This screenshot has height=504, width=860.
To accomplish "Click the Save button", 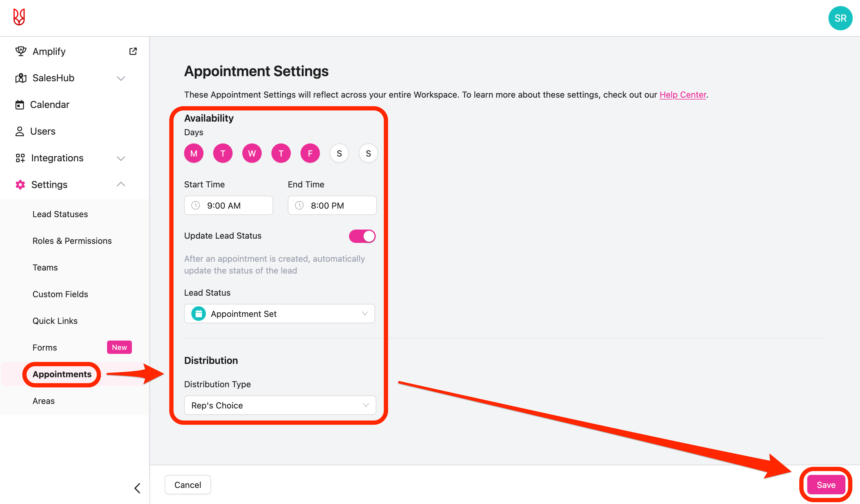I will (x=826, y=485).
